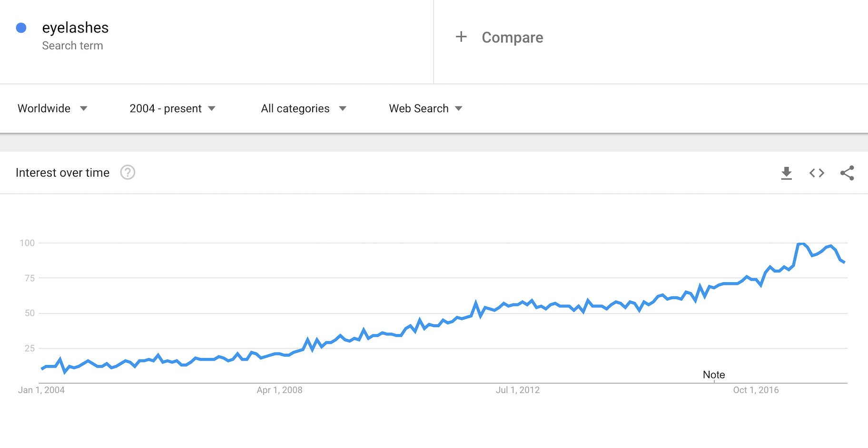The image size is (868, 448).
Task: Click the trend line's peak at 100
Action: tap(801, 244)
